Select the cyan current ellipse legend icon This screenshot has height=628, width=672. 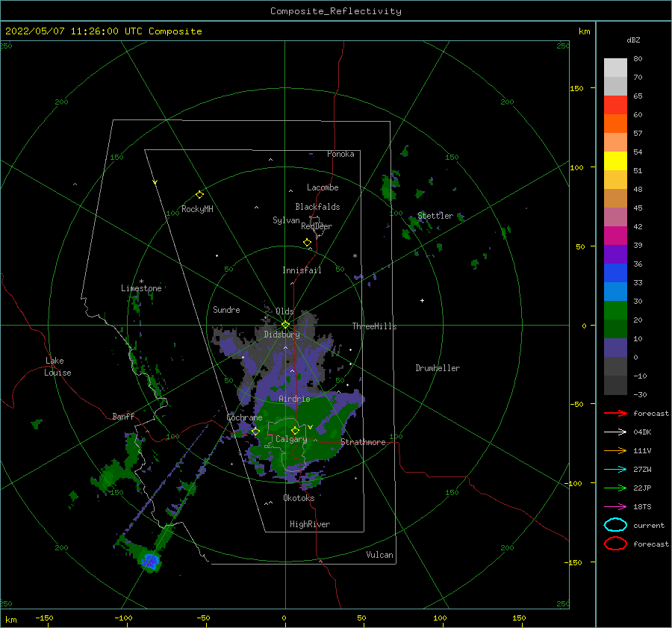615,525
